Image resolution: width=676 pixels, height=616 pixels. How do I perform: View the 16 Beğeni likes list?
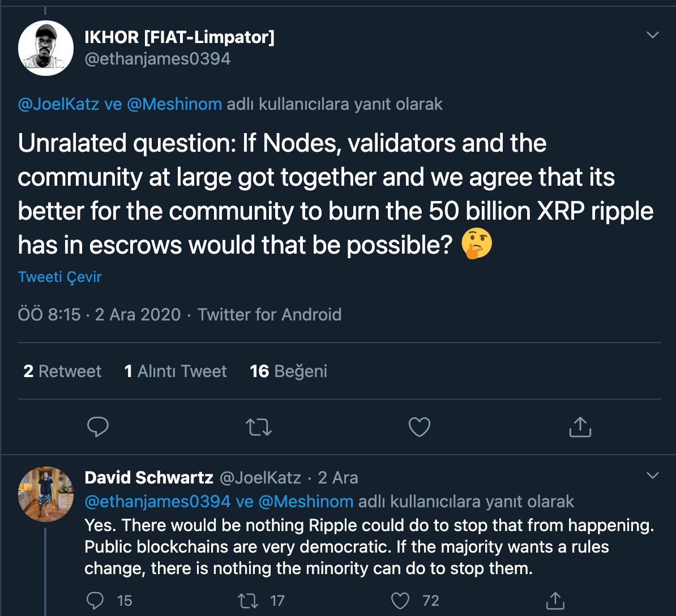coord(289,371)
